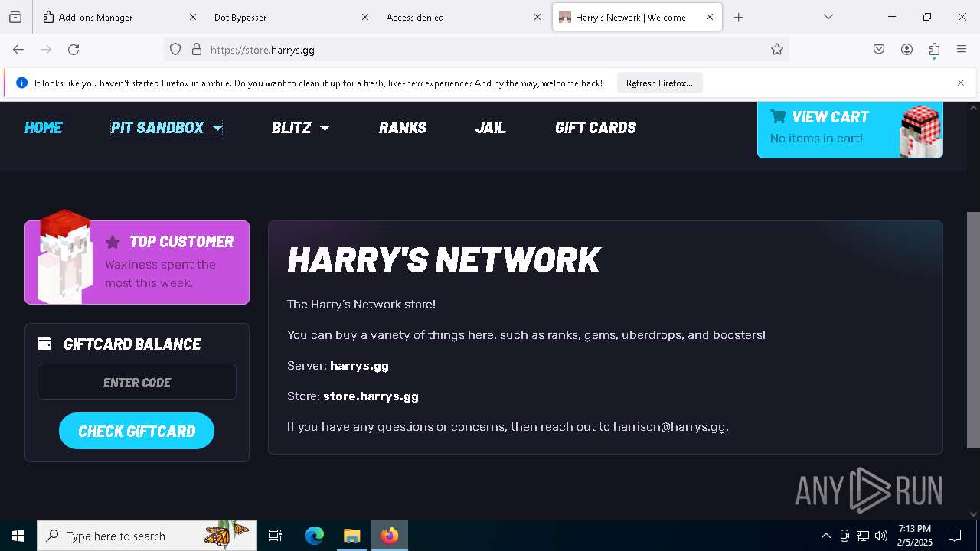980x551 pixels.
Task: Click the Firefox taskbar icon
Action: click(x=390, y=536)
